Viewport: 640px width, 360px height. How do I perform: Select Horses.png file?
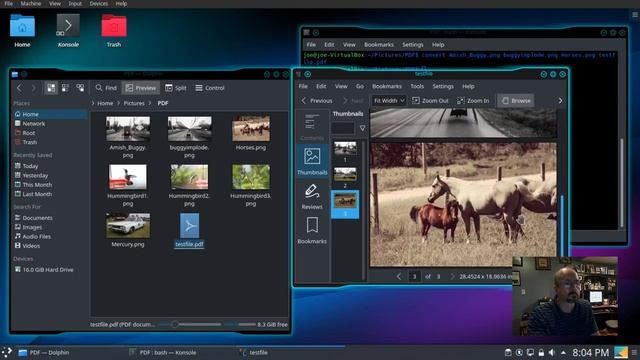tap(251, 133)
